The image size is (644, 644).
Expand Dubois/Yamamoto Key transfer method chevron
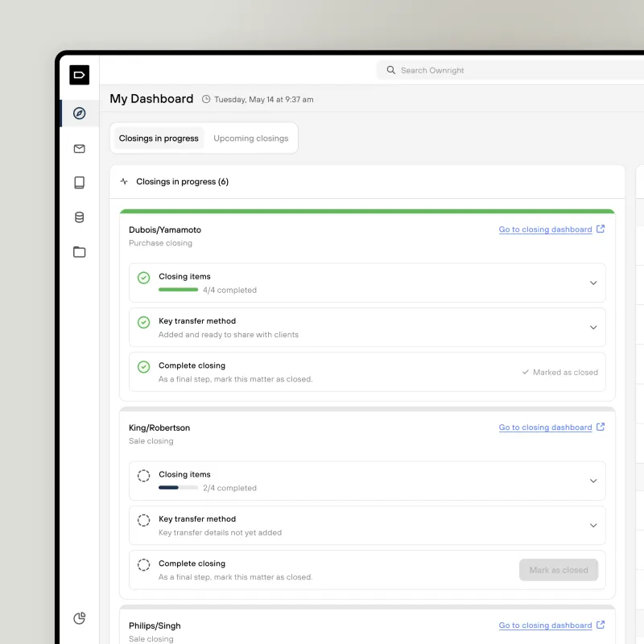593,328
